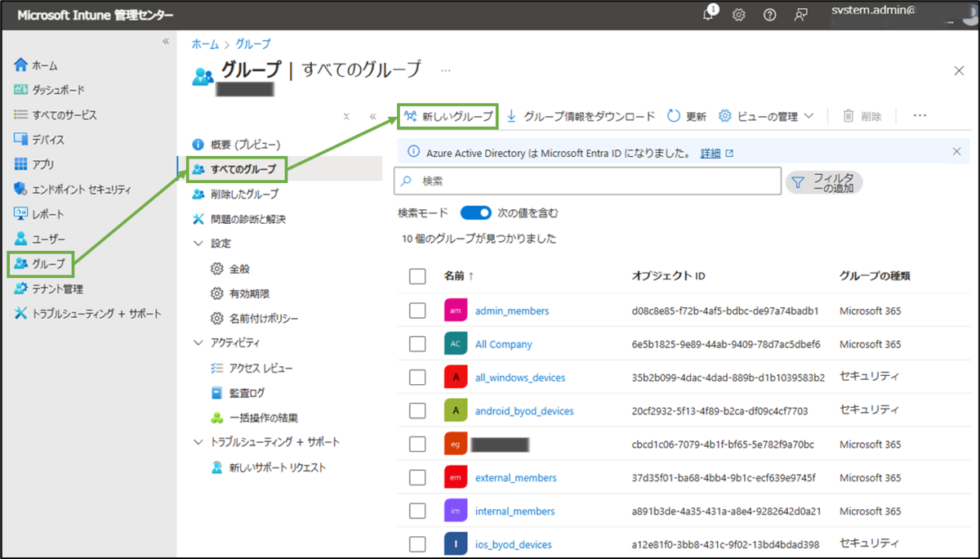The width and height of the screenshot is (980, 559).
Task: Open ユーザー in sidebar
Action: point(39,239)
